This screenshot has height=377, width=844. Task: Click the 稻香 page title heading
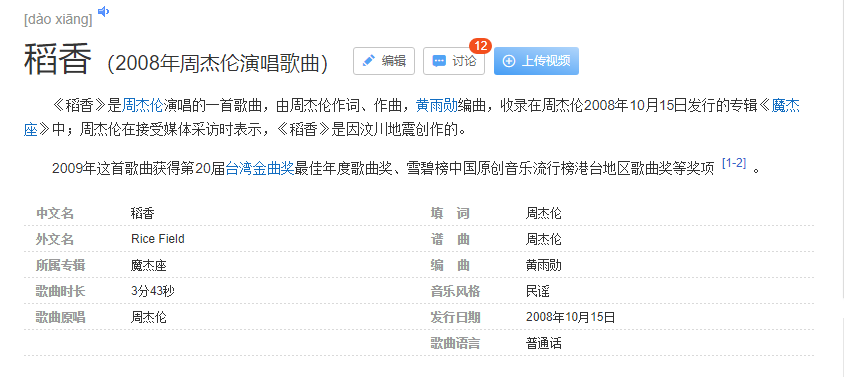(x=58, y=59)
